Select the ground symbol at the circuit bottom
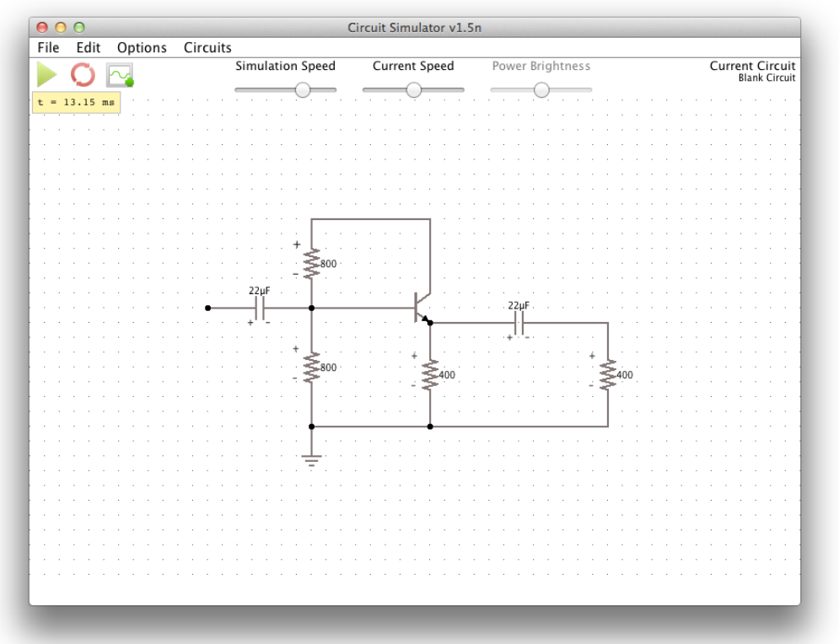The width and height of the screenshot is (839, 644). (x=311, y=460)
